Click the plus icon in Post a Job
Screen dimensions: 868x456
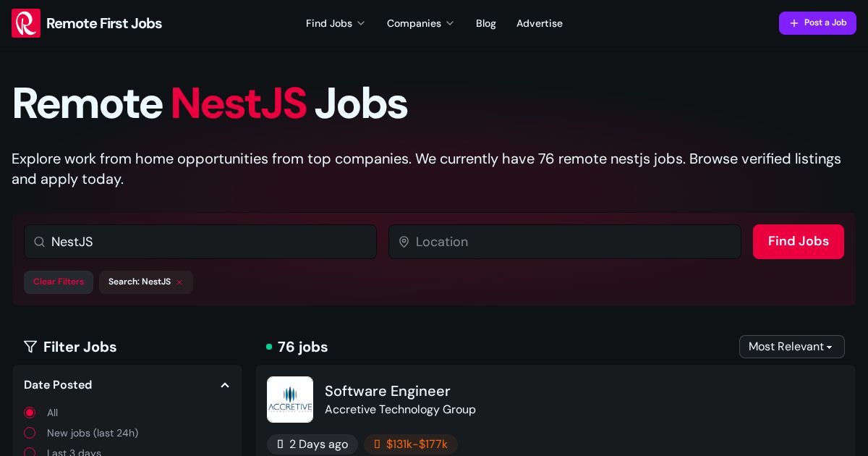click(794, 23)
